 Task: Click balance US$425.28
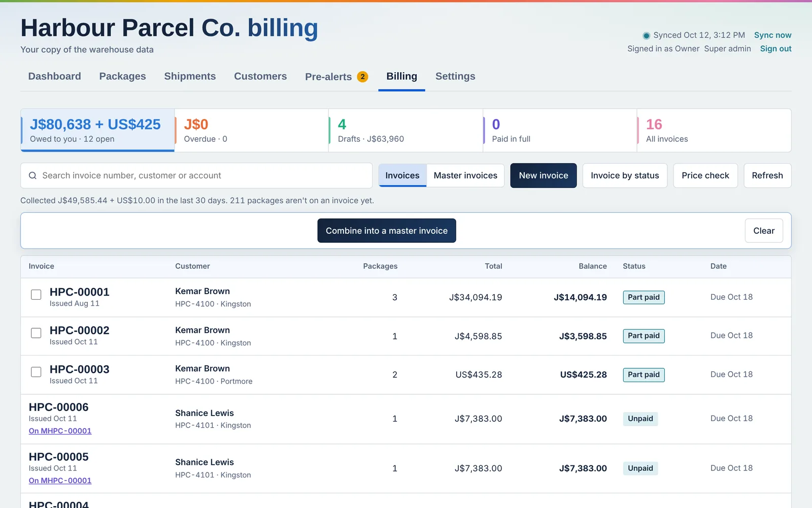coord(583,375)
